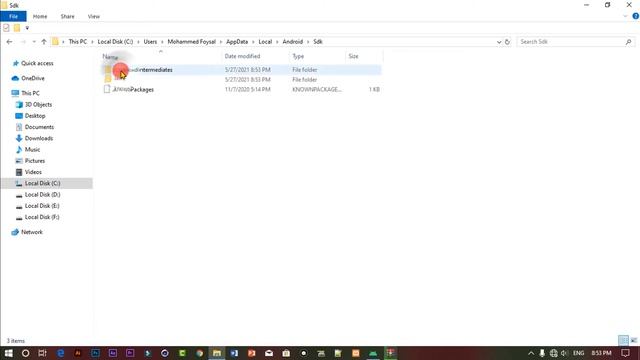Go up one folder level
This screenshot has height=360, width=640.
coord(44,42)
